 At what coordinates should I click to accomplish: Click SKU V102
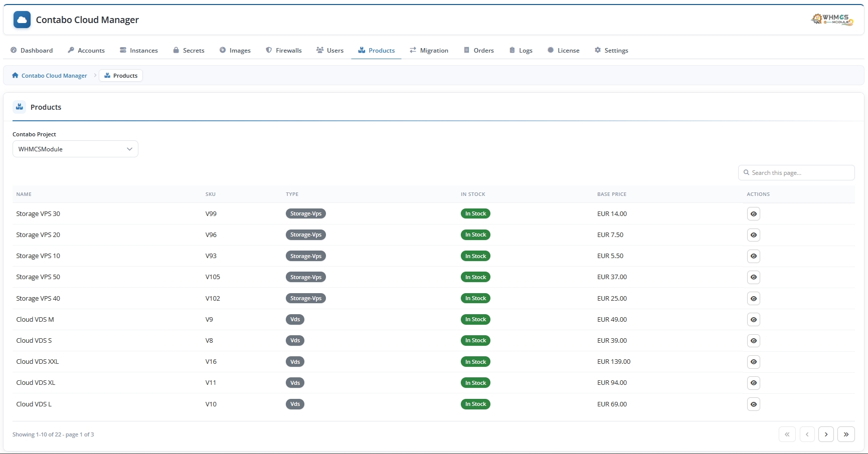tap(213, 299)
